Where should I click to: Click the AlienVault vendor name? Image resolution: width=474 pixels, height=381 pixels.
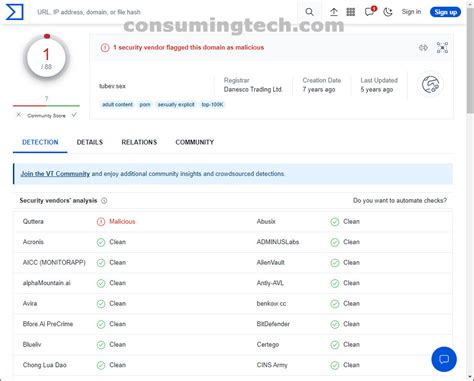pyautogui.click(x=270, y=262)
